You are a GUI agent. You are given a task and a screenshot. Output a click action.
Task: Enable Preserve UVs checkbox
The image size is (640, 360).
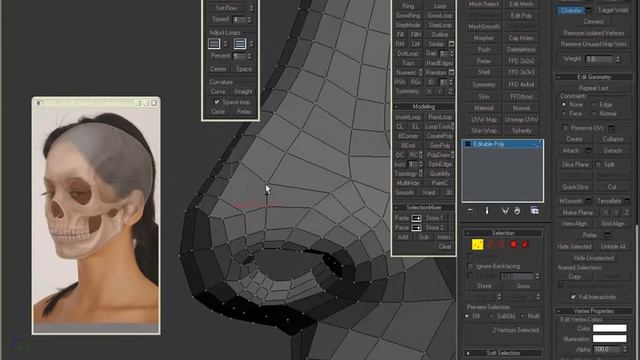(x=565, y=128)
